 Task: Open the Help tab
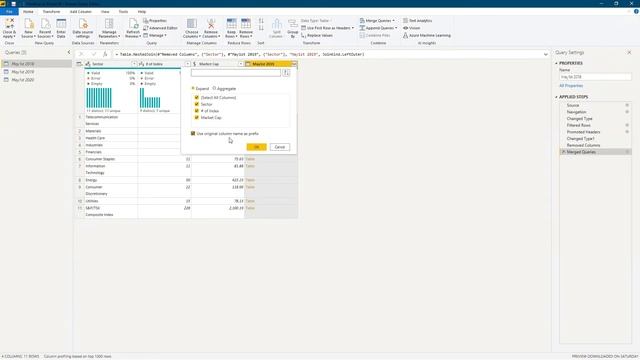[x=142, y=12]
